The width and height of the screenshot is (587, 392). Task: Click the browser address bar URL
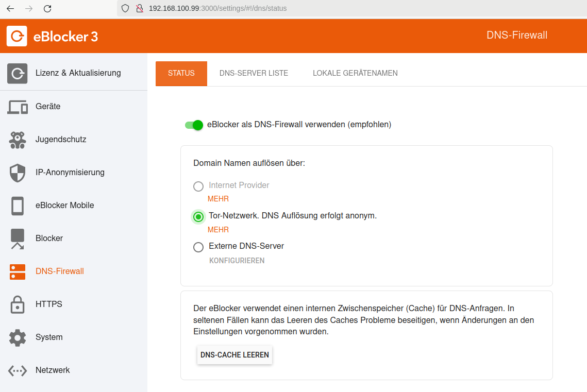click(217, 8)
